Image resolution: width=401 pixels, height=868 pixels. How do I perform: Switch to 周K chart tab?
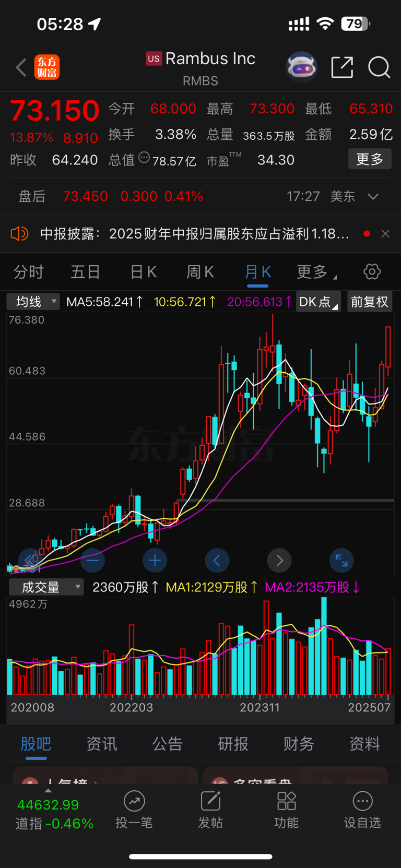pyautogui.click(x=200, y=271)
